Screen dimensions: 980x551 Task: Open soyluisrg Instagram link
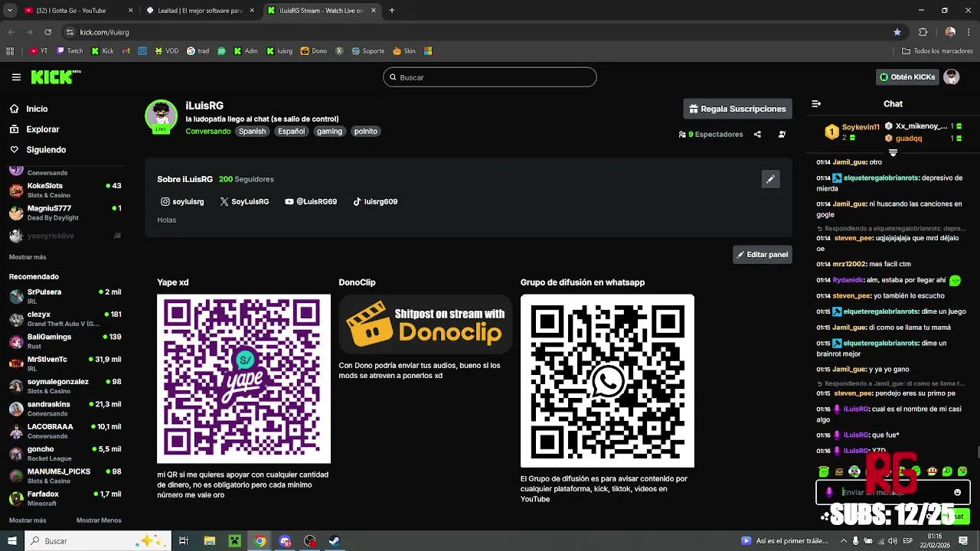182,202
